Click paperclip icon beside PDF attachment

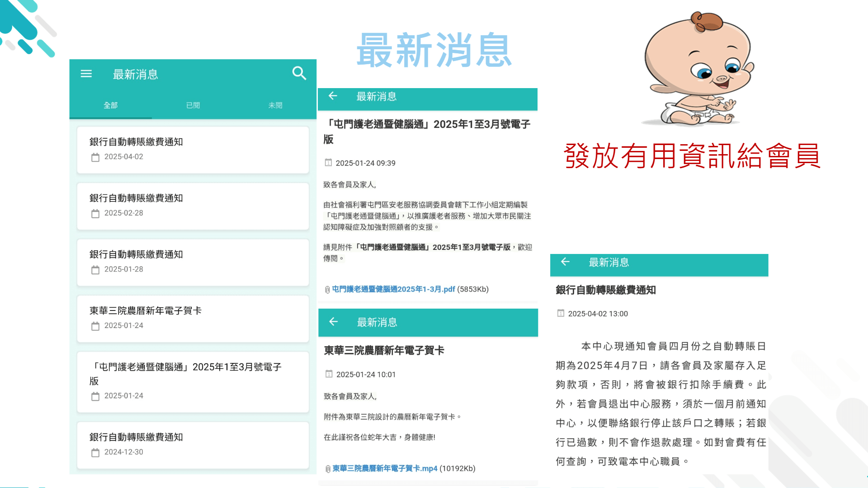[x=327, y=290]
